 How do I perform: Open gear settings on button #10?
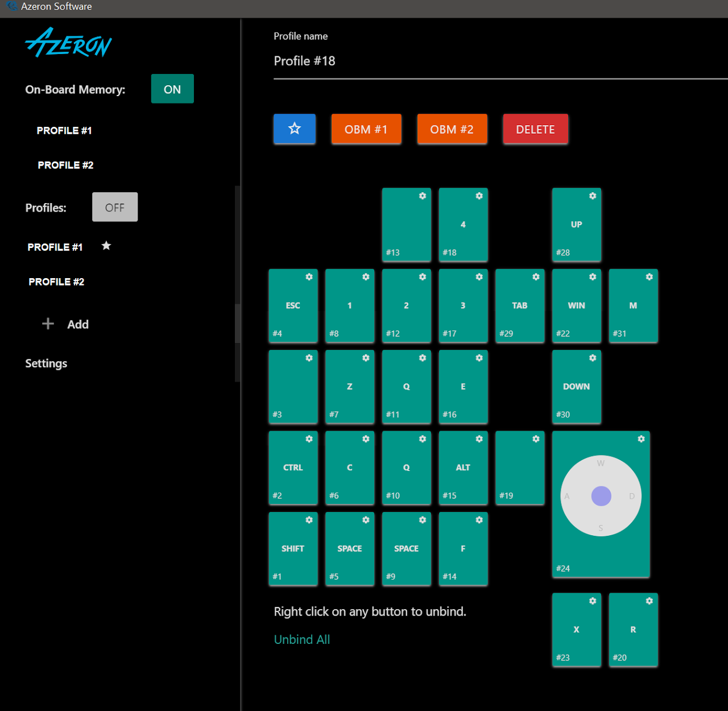tap(423, 439)
